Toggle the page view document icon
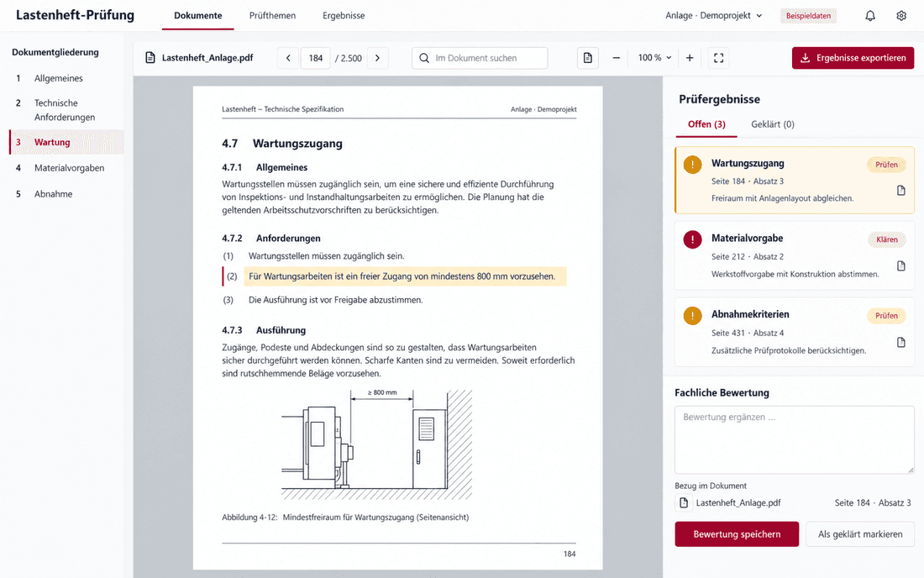The height and width of the screenshot is (578, 924). click(x=587, y=58)
